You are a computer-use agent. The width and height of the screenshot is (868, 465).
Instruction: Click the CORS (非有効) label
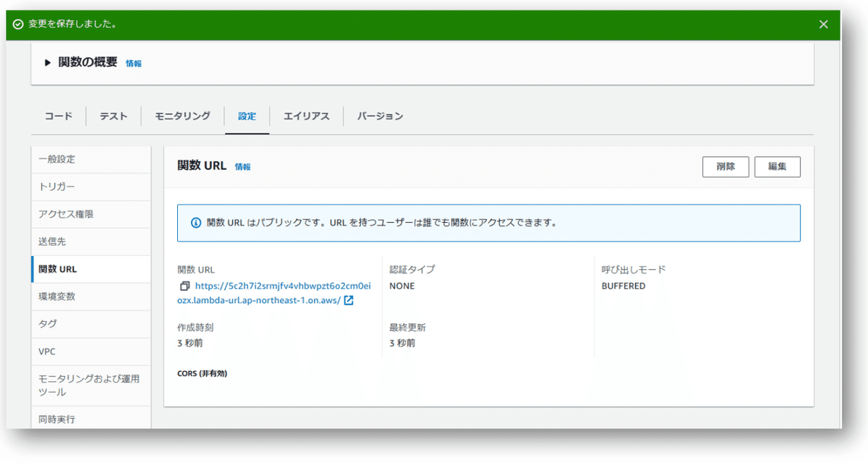coord(203,374)
